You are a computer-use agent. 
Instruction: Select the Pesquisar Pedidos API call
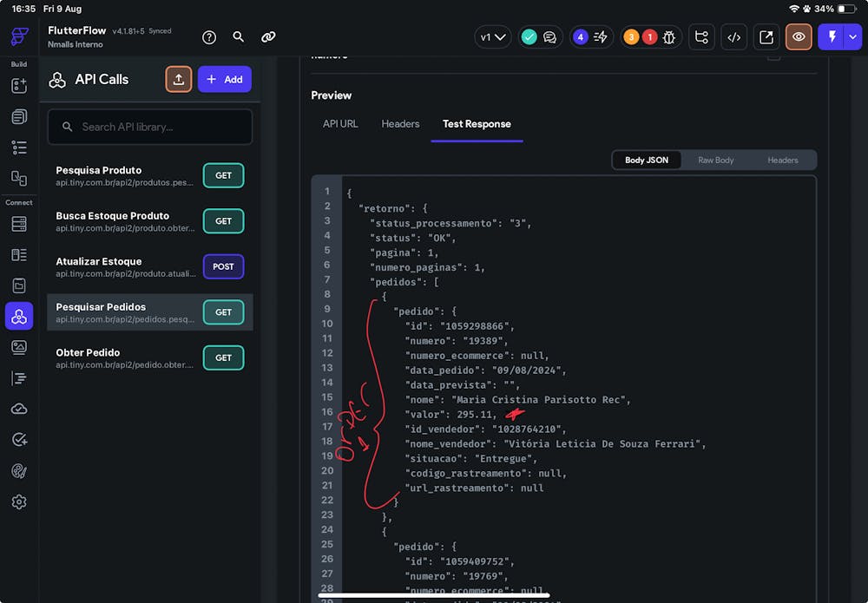[150, 312]
